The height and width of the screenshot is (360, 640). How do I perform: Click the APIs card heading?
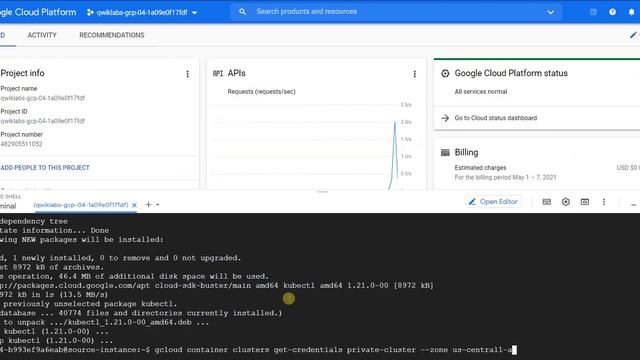(x=236, y=73)
